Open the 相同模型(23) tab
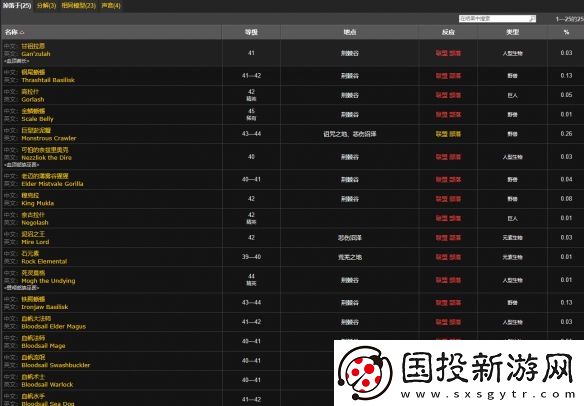The height and width of the screenshot is (406, 584). pos(78,6)
